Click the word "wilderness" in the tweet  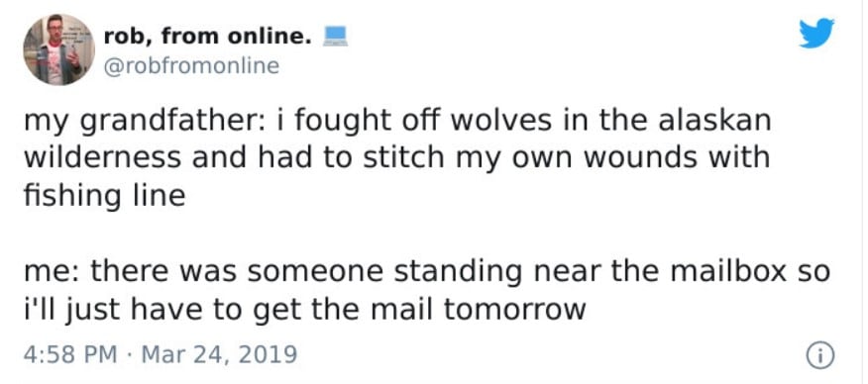[x=102, y=158]
